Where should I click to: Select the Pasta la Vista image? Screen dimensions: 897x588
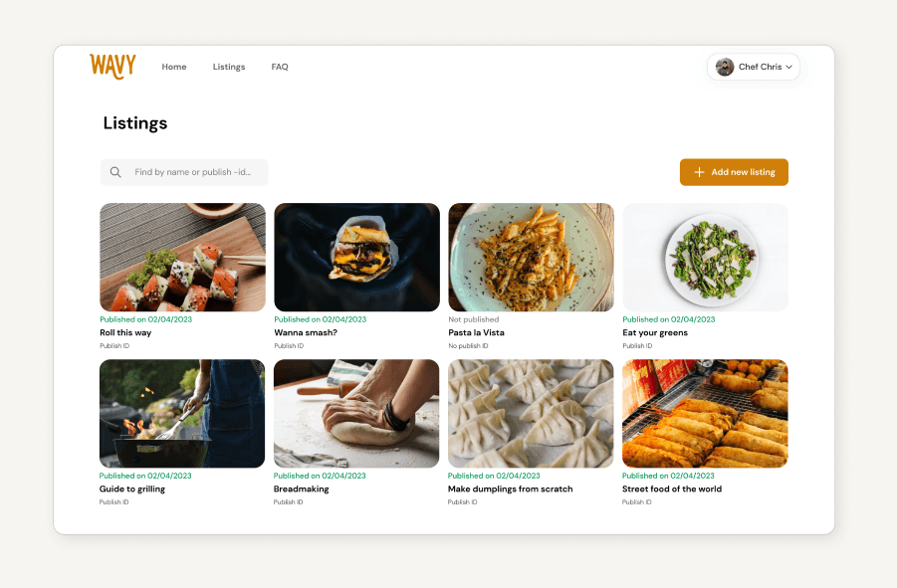531,257
